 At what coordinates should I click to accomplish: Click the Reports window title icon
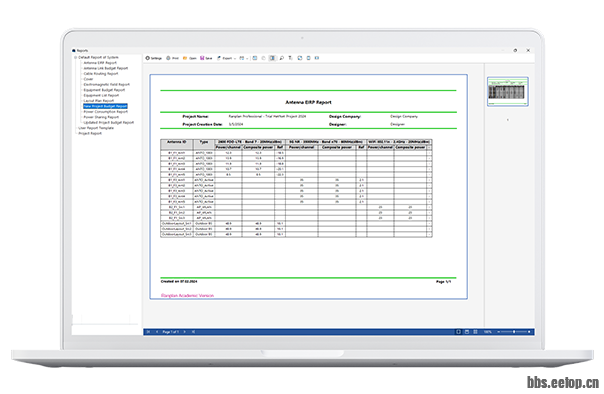74,50
